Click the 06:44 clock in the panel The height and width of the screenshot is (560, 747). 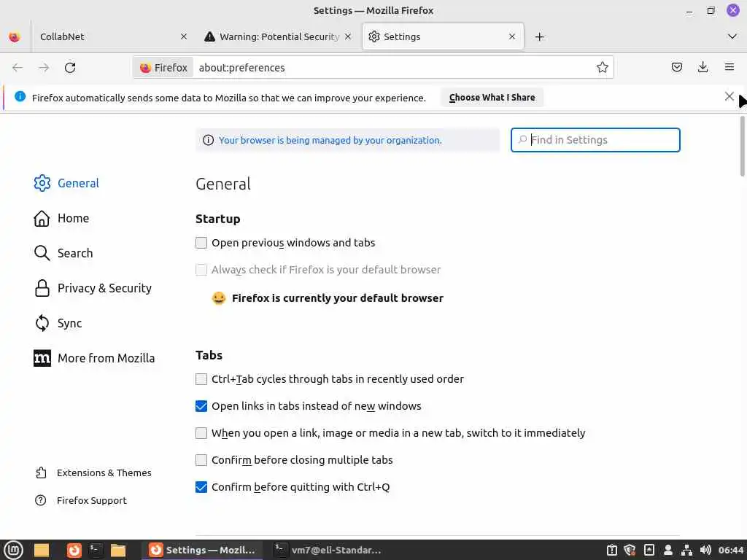click(x=730, y=550)
